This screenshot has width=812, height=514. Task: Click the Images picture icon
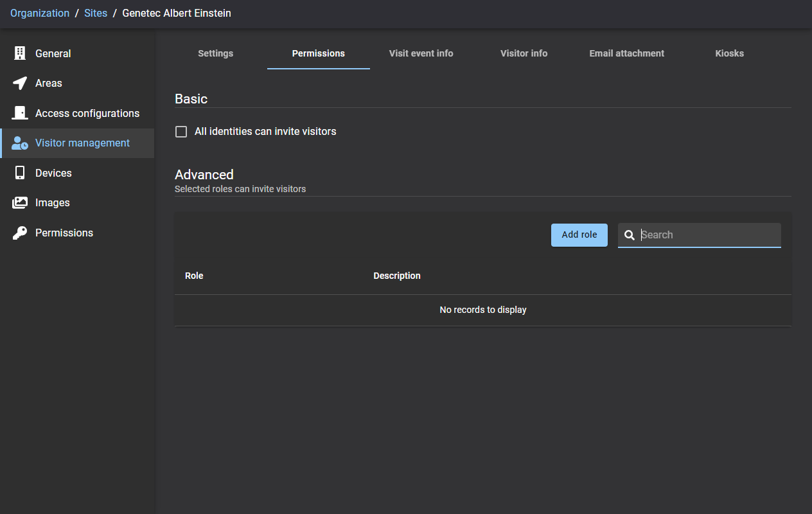[x=20, y=203]
